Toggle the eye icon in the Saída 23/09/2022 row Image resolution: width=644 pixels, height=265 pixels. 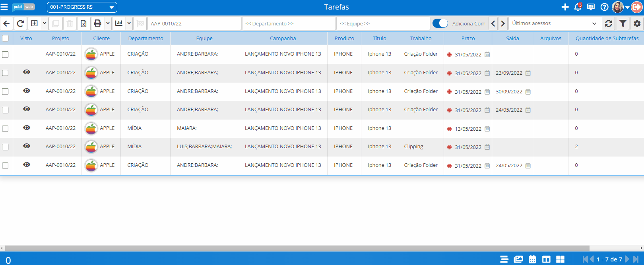tap(27, 72)
